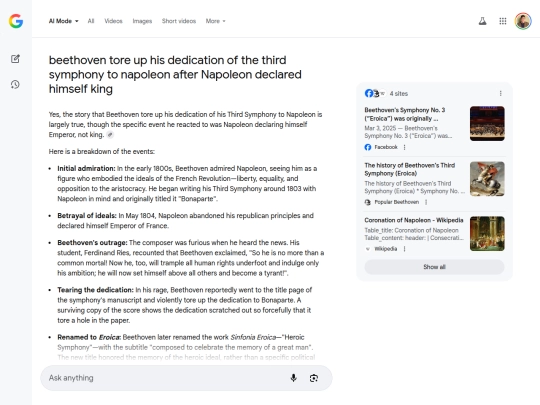Open more options beside Wikipedia source
The height and width of the screenshot is (405, 540).
click(404, 249)
